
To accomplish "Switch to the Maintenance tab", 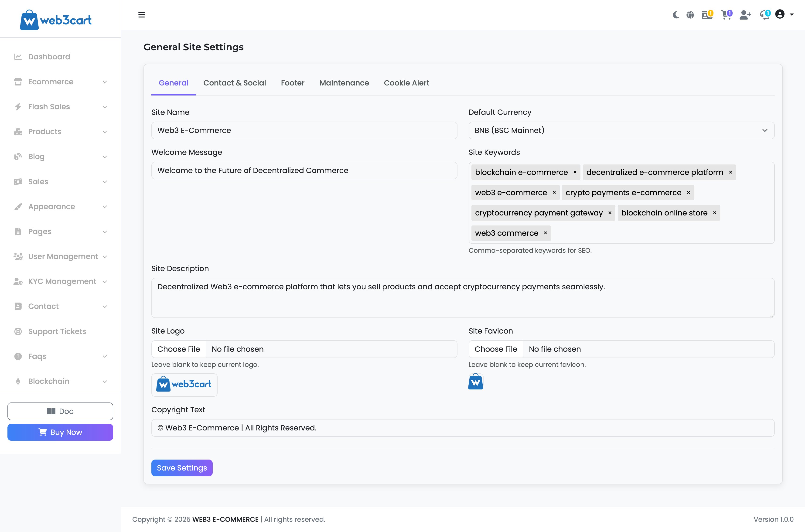I will coord(344,83).
